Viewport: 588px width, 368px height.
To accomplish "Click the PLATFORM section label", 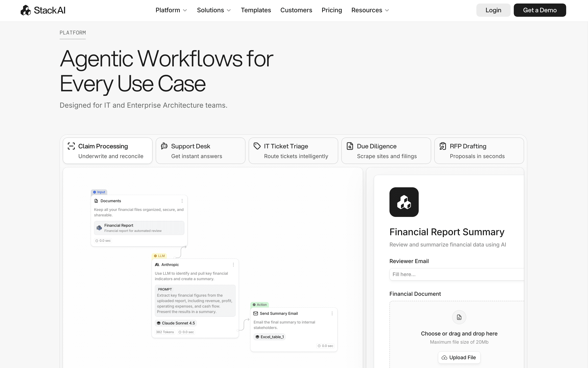I will (72, 33).
